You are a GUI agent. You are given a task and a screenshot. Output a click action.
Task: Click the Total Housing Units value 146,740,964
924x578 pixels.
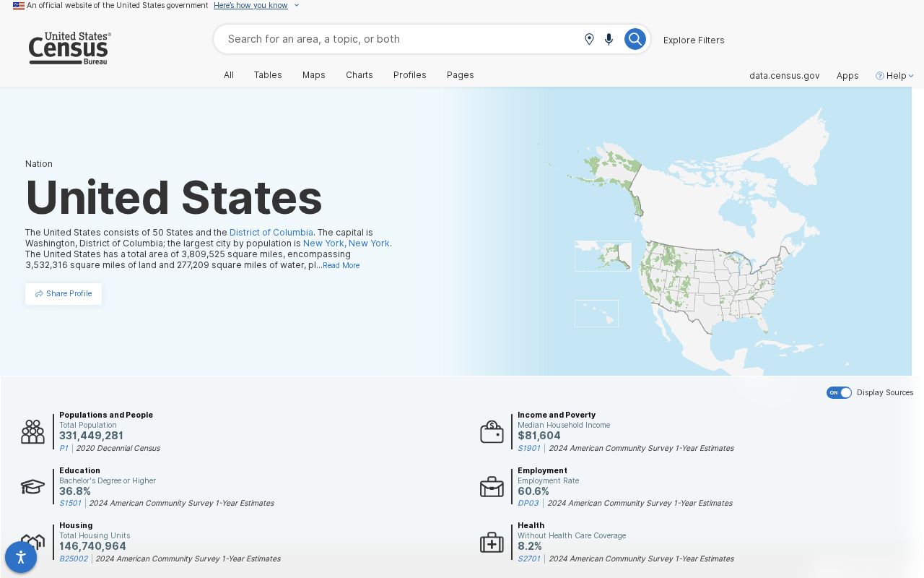pos(92,546)
